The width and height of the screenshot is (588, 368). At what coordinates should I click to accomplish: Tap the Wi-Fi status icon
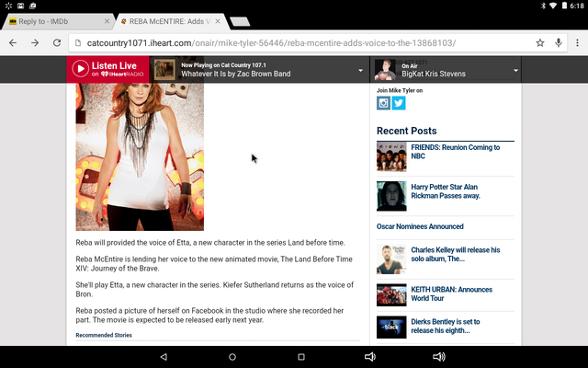[x=553, y=6]
